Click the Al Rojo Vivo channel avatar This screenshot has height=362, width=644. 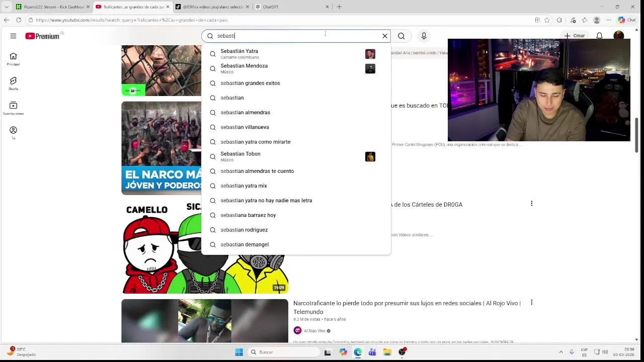(x=297, y=330)
